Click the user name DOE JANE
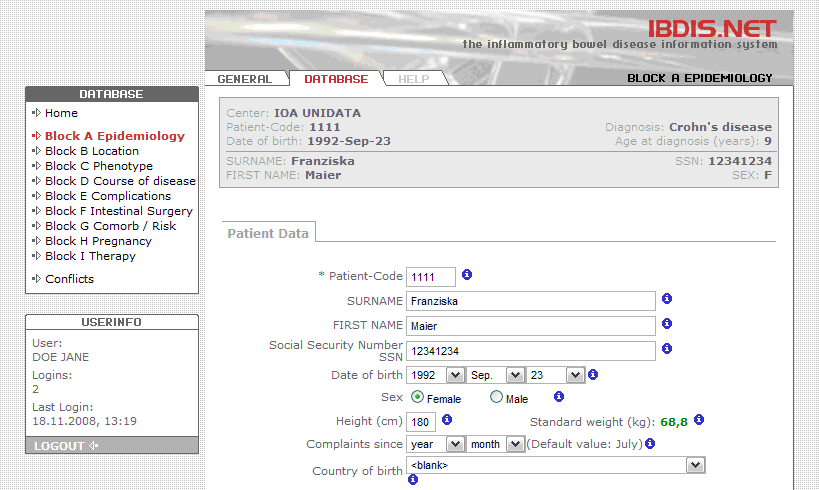This screenshot has height=490, width=819. (61, 357)
